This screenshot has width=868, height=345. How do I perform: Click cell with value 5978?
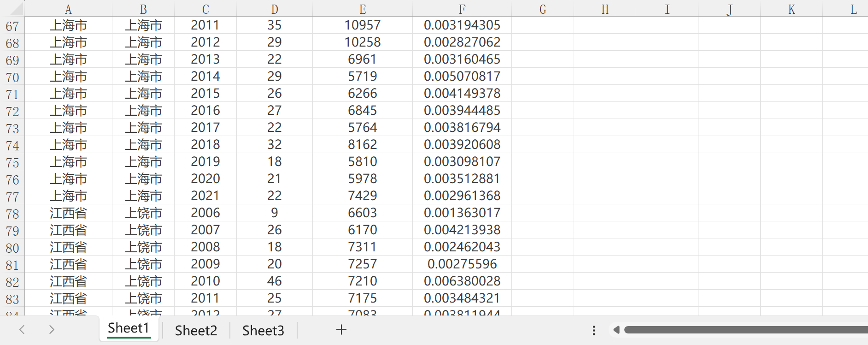pyautogui.click(x=363, y=178)
